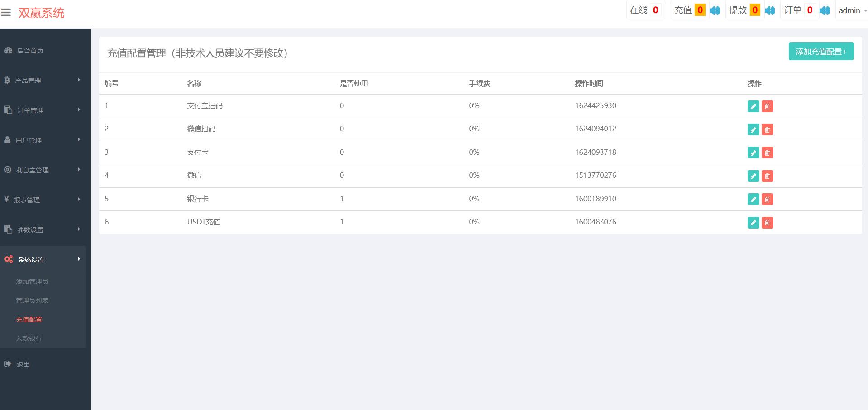Click the 操作时间 column header
868x410 pixels.
pos(589,83)
